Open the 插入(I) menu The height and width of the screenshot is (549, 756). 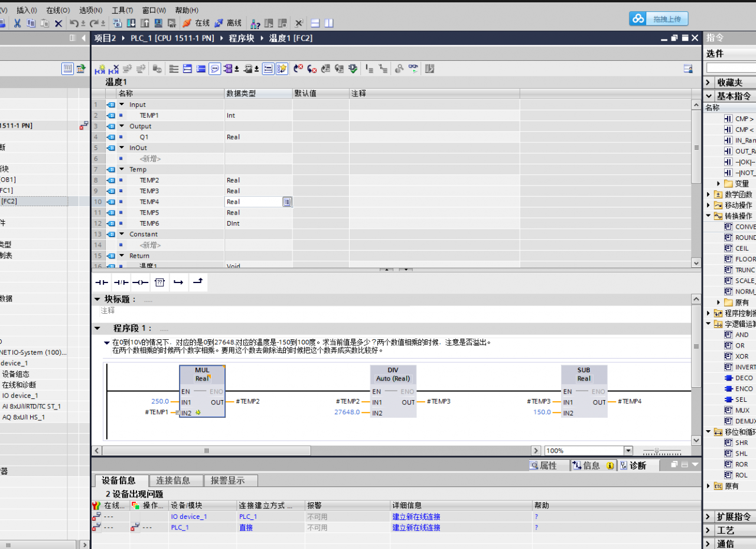[x=27, y=10]
